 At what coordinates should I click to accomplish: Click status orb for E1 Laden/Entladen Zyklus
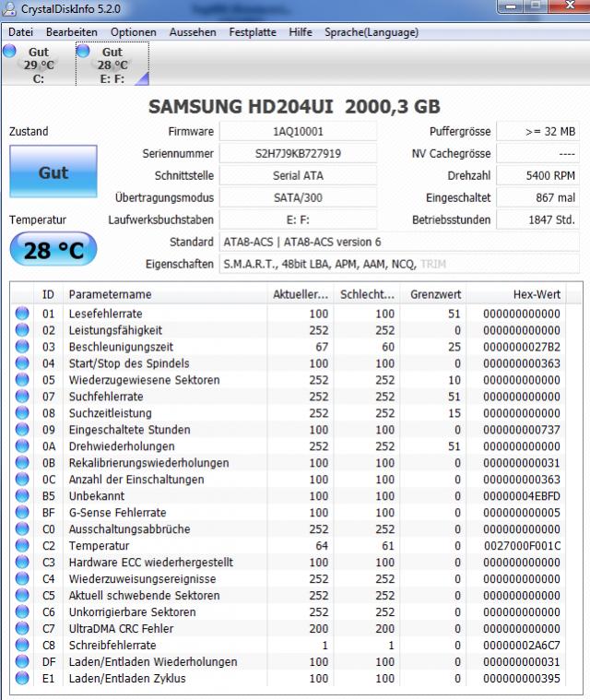pyautogui.click(x=22, y=678)
